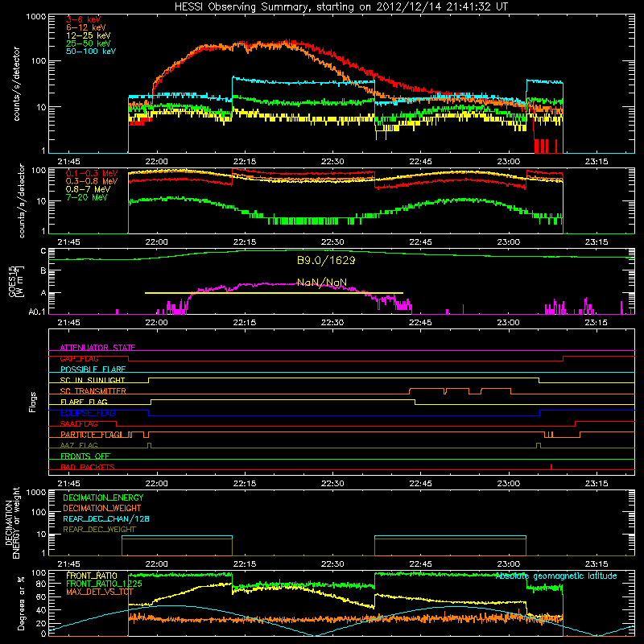Click the B9.0/1629 flare annotation
This screenshot has height=644, width=644.
(x=326, y=260)
